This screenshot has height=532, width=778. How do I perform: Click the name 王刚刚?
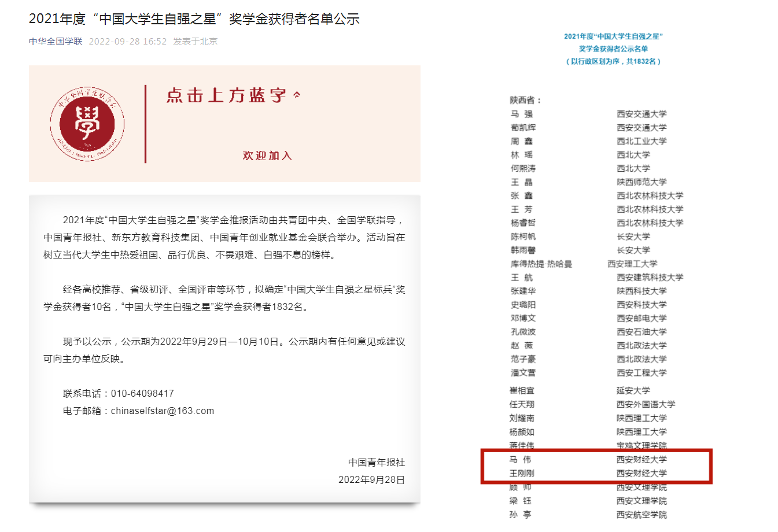[x=522, y=474]
